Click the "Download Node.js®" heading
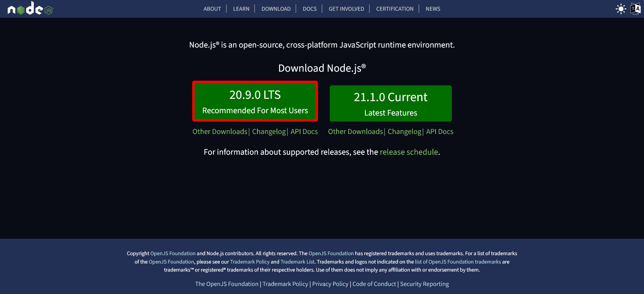The image size is (644, 294). point(322,68)
